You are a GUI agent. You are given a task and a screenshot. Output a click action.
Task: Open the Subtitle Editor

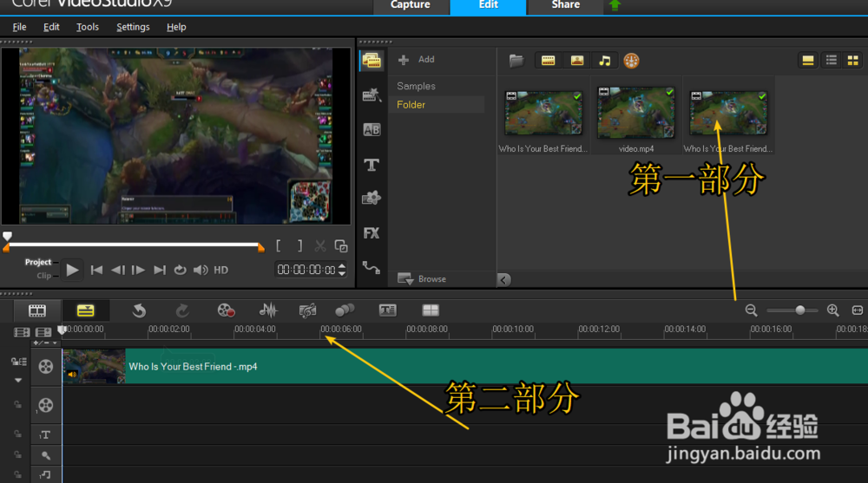point(387,310)
